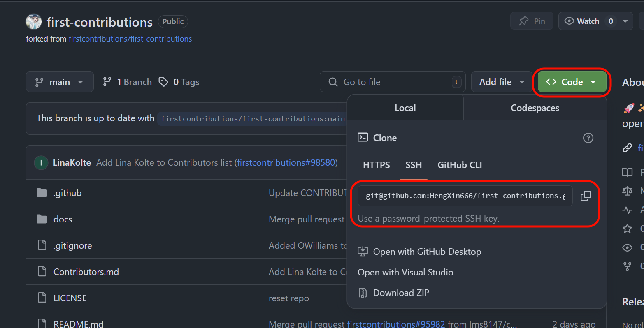Expand the Watch options dropdown arrow
Screen dimensions: 644x328
click(625, 21)
